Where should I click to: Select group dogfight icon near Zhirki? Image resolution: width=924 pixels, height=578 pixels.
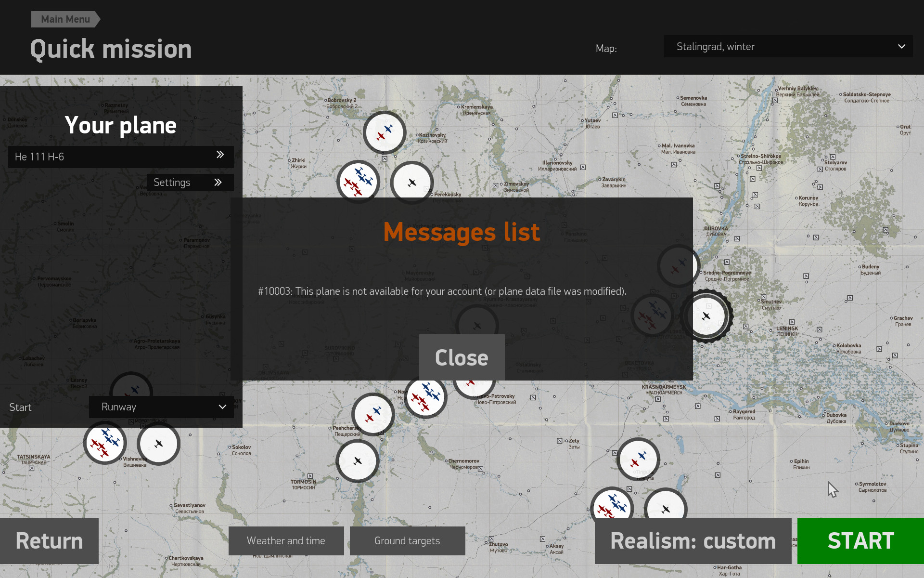(x=358, y=181)
